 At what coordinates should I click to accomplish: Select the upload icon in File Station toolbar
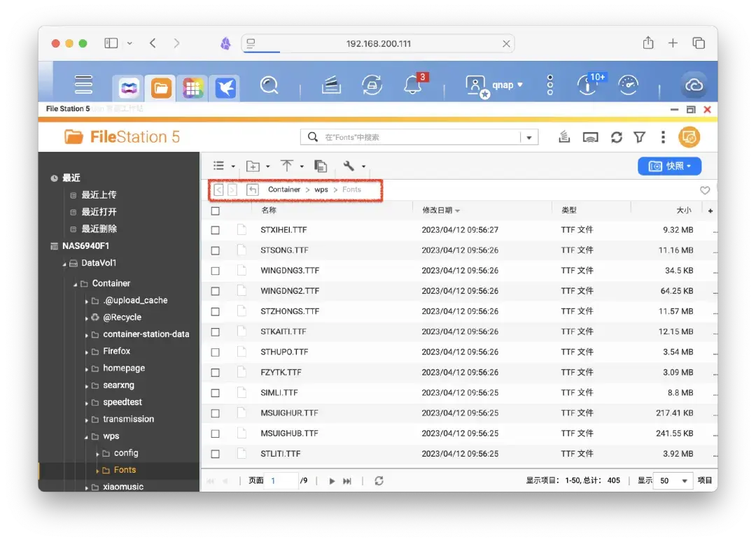pyautogui.click(x=289, y=166)
